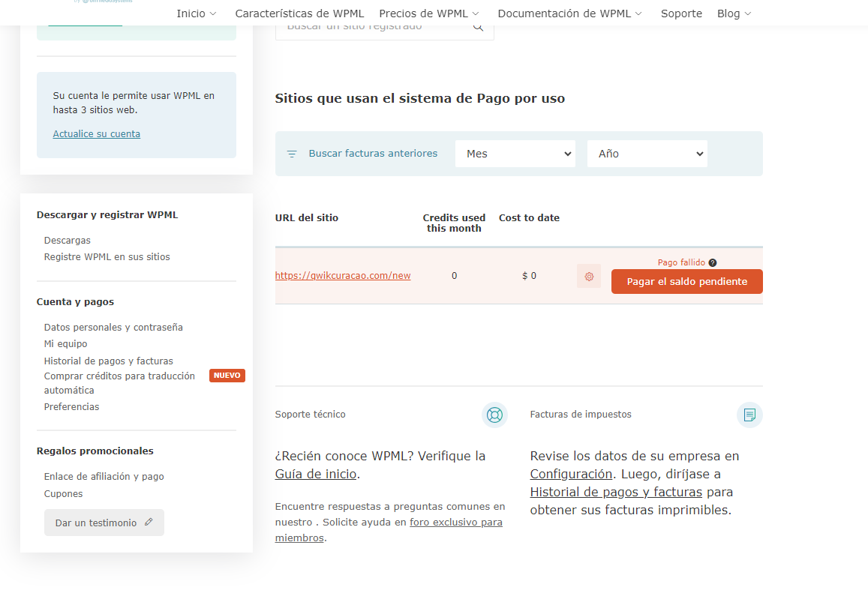Open Enlace de afiliación y pago
The height and width of the screenshot is (599, 868).
point(104,477)
